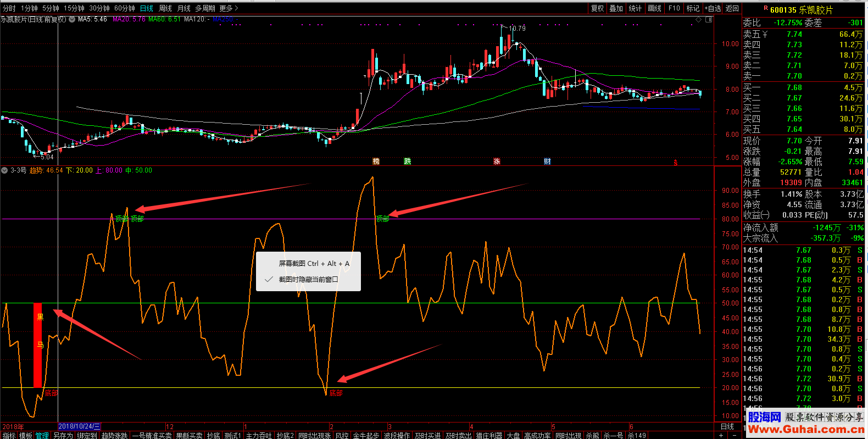Screen dimensions: 868x439
Task: Toggle 截图时隐藏当前窗口 checked option
Action: click(x=308, y=279)
